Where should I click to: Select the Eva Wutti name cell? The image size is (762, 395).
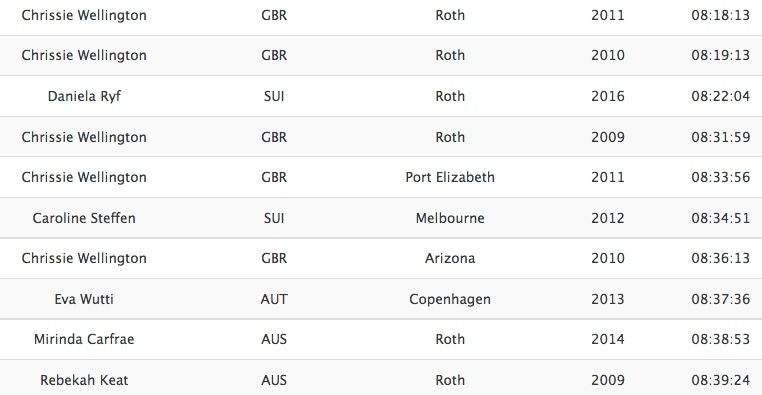[84, 299]
